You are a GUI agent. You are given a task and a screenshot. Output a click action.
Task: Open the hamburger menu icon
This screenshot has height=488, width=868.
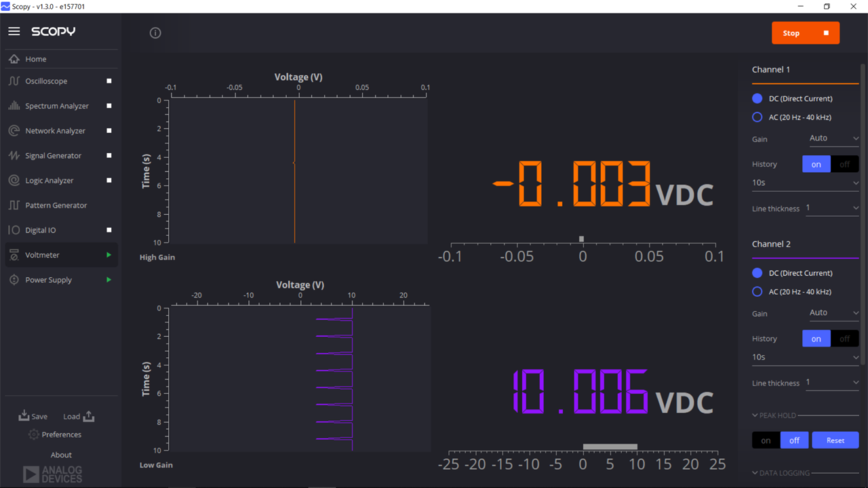click(x=14, y=32)
